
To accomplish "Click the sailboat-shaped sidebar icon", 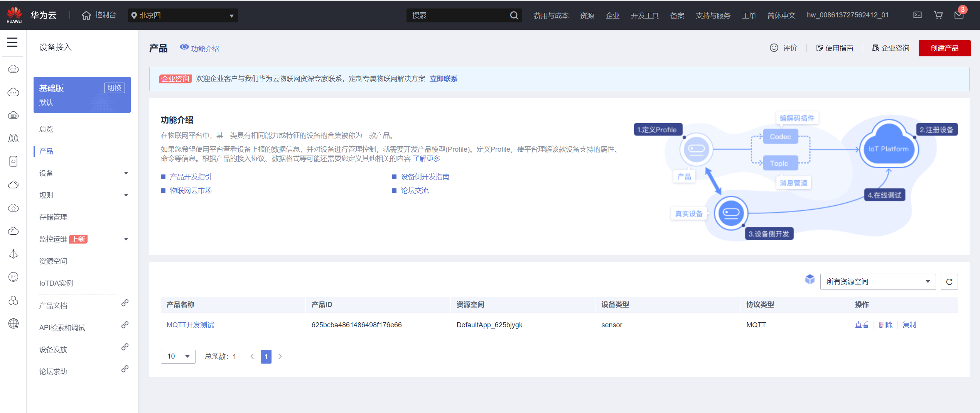I will [x=13, y=254].
